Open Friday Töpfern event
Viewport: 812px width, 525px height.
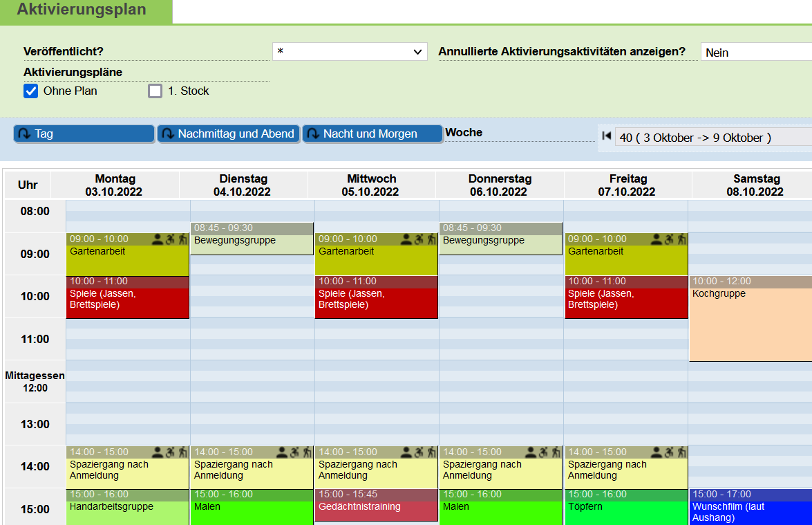click(626, 508)
